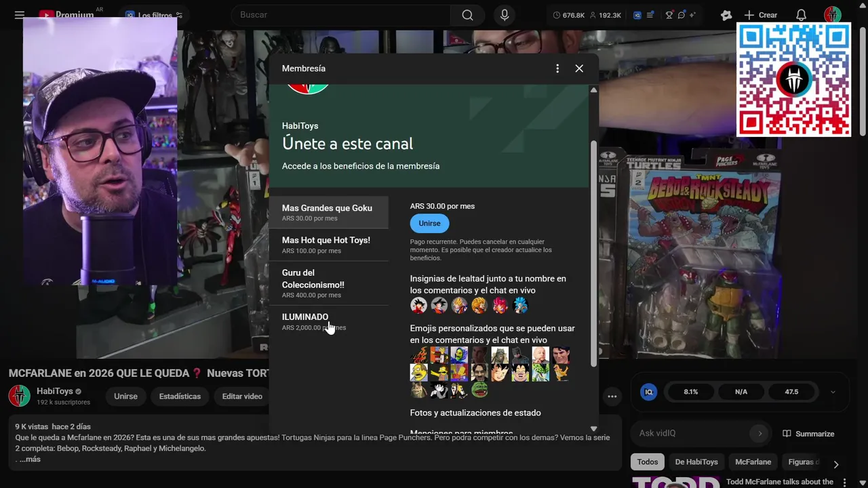Image resolution: width=868 pixels, height=488 pixels.
Task: Select Guru del Coleccionismo!! tier
Action: [329, 283]
